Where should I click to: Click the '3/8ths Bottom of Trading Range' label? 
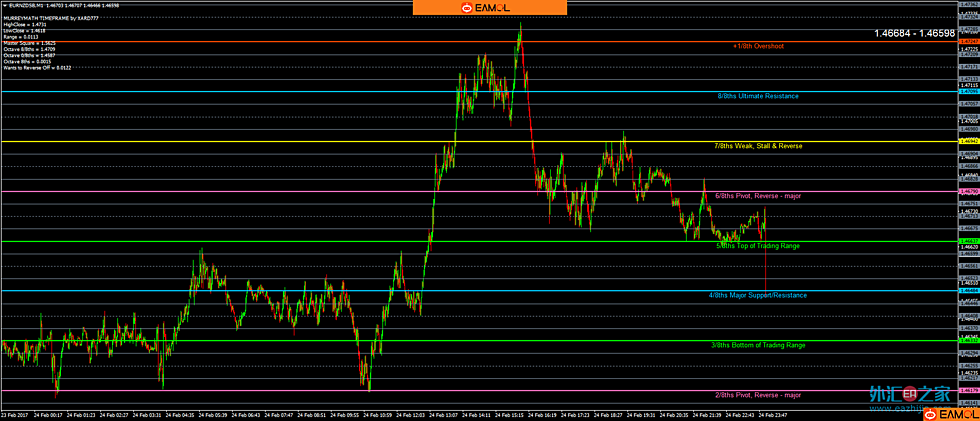pyautogui.click(x=758, y=345)
